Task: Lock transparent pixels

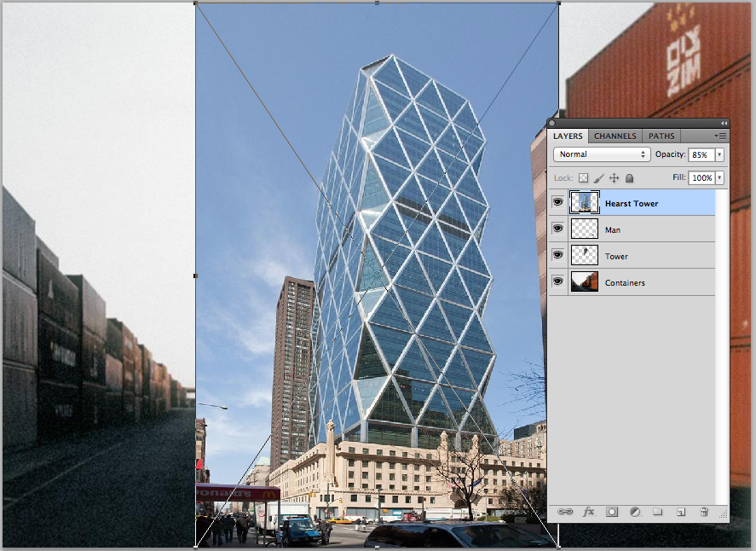Action: coord(583,178)
